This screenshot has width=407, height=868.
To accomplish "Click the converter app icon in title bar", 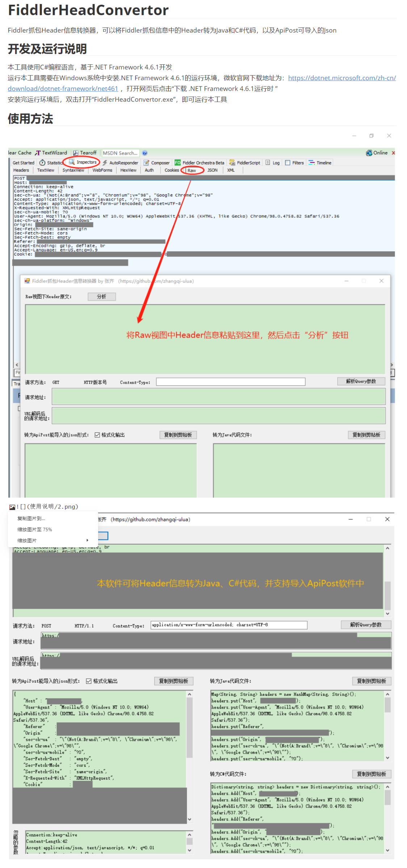I will pyautogui.click(x=27, y=281).
